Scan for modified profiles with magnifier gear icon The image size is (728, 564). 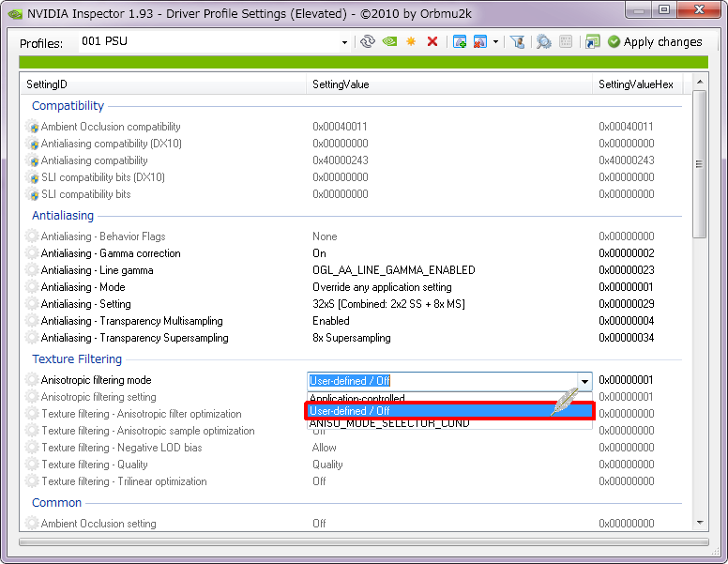[544, 42]
